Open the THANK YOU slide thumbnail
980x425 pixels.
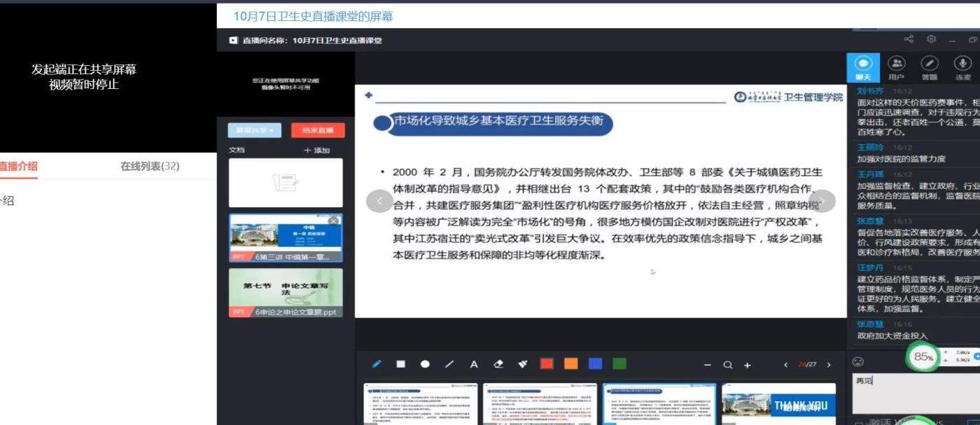coord(778,403)
